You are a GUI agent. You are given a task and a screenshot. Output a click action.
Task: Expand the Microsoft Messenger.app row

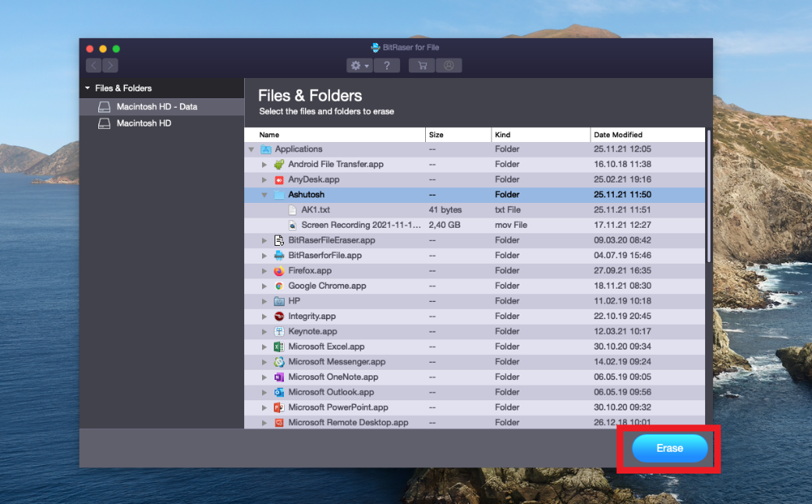pos(264,362)
